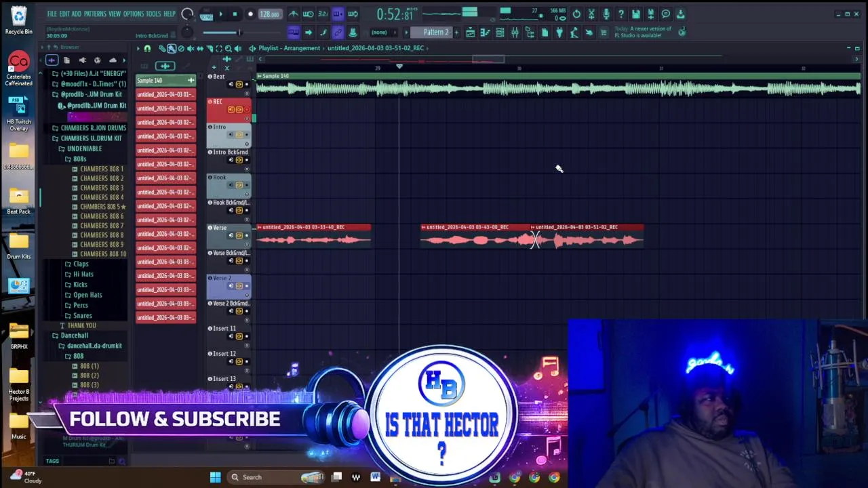Screen dimensions: 868x488
Task: Collapse the UNDENIABLE folder
Action: (80, 148)
